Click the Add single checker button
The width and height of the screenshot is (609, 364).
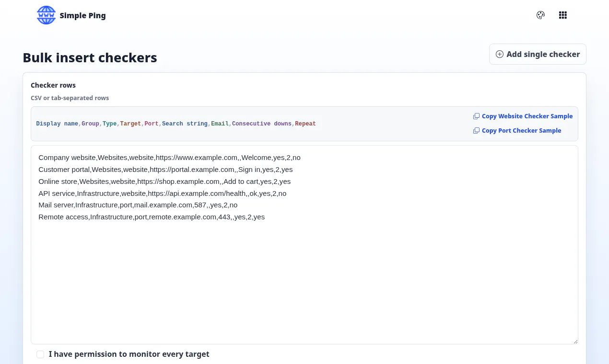pos(538,54)
